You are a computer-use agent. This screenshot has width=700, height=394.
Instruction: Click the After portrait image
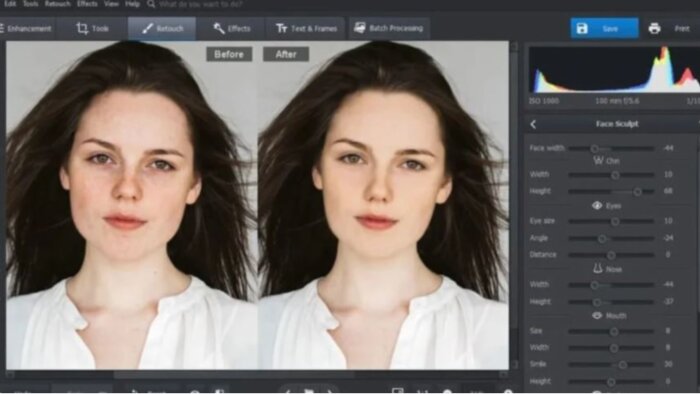383,205
